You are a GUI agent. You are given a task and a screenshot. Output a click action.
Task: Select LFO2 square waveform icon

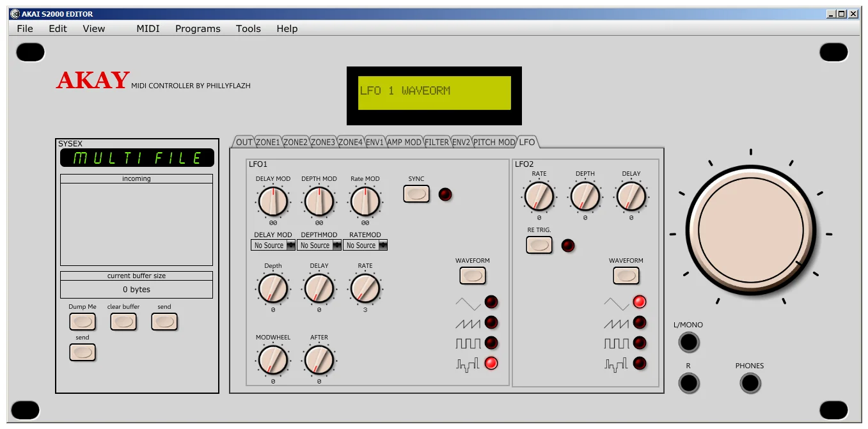pyautogui.click(x=617, y=343)
